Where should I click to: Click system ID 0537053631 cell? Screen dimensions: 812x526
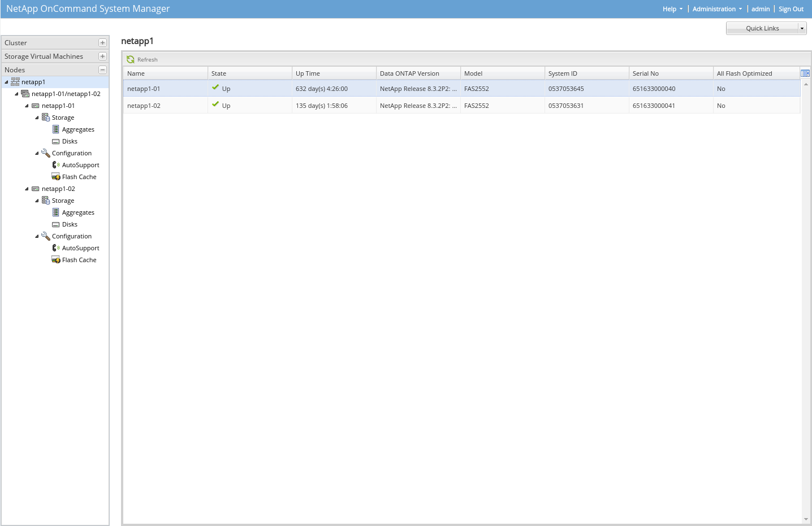tap(586, 106)
